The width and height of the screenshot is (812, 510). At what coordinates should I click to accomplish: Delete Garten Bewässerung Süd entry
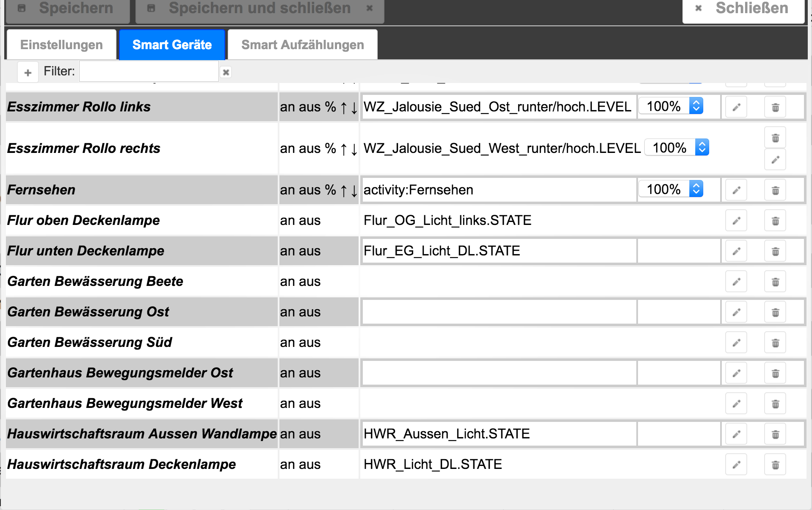pyautogui.click(x=775, y=343)
